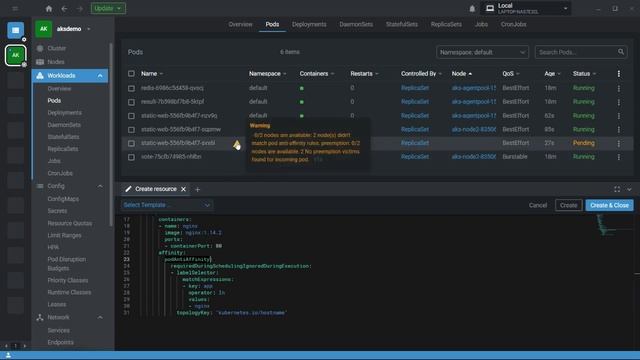The width and height of the screenshot is (640, 360).
Task: Click the pencil icon on Create resource tab
Action: (x=128, y=189)
